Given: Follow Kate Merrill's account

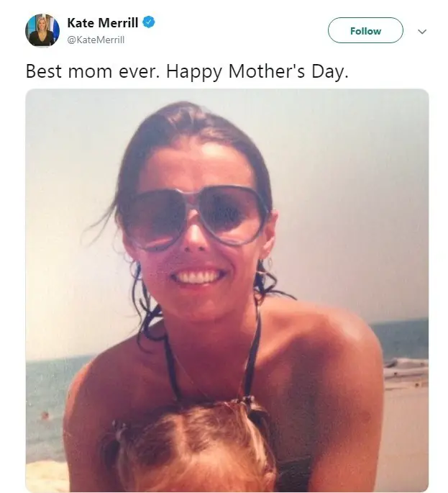Looking at the screenshot, I should click(365, 30).
